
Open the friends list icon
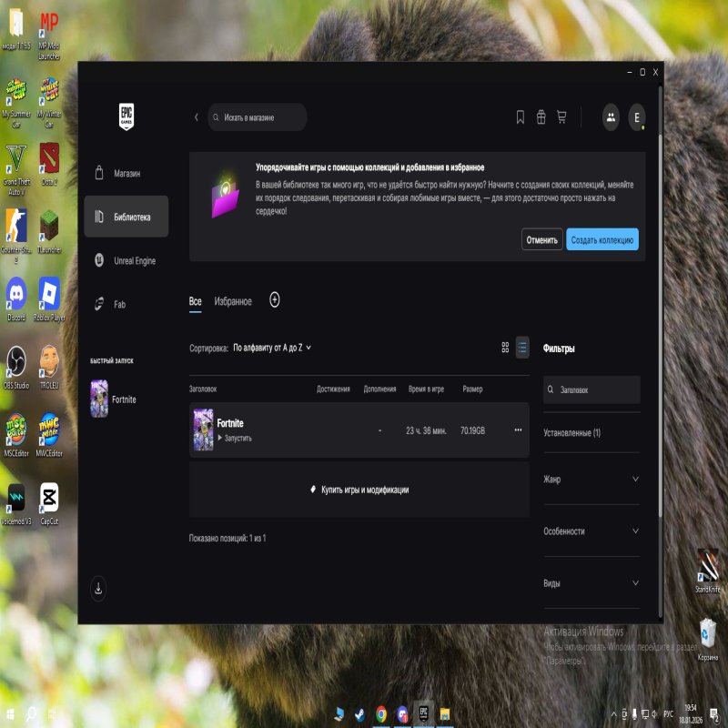tap(611, 117)
